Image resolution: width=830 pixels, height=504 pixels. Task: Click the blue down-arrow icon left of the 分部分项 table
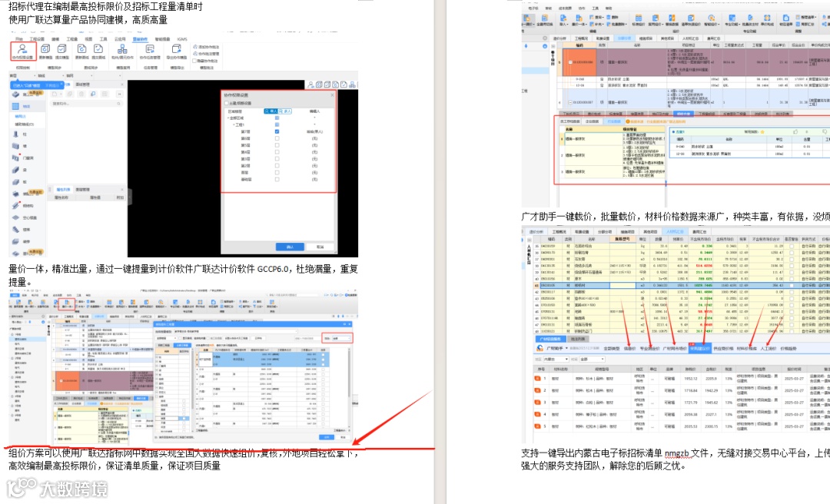526,46
